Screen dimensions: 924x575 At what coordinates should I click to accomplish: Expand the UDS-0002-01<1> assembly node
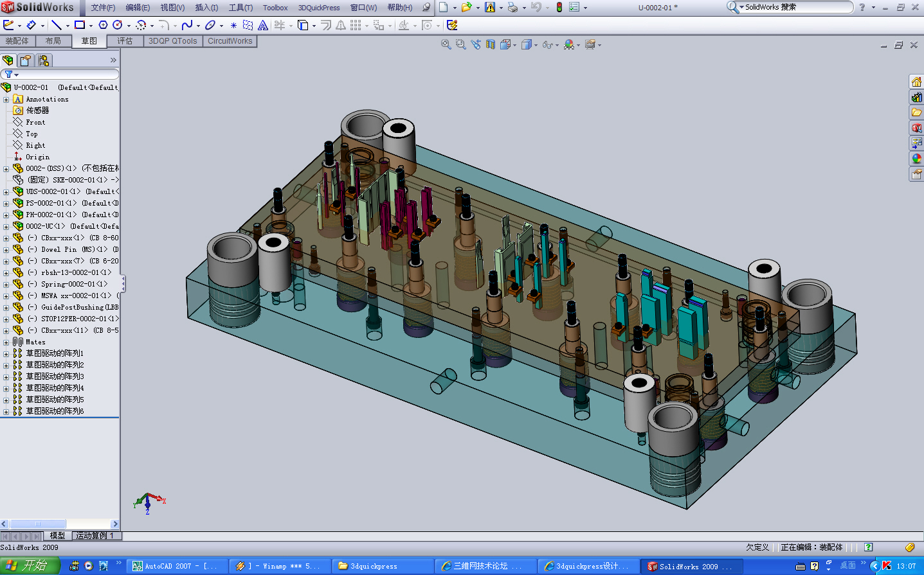[x=6, y=192]
